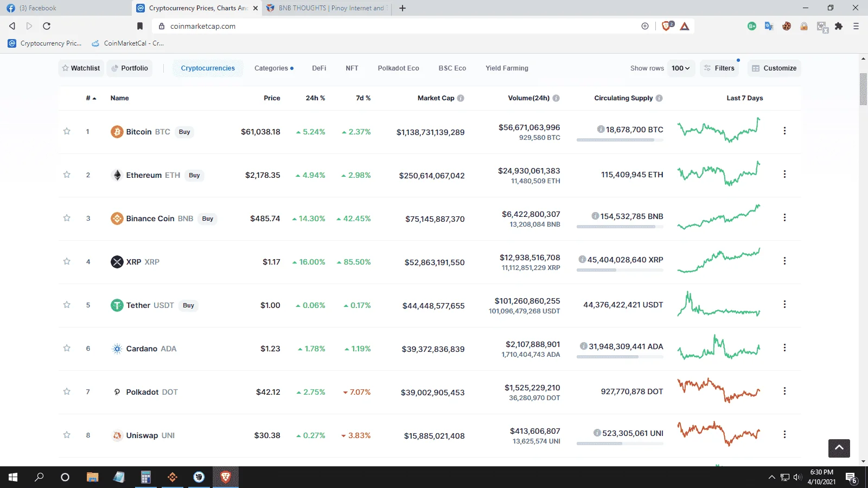The image size is (868, 488).
Task: Sort the table by rank number column
Action: 91,98
